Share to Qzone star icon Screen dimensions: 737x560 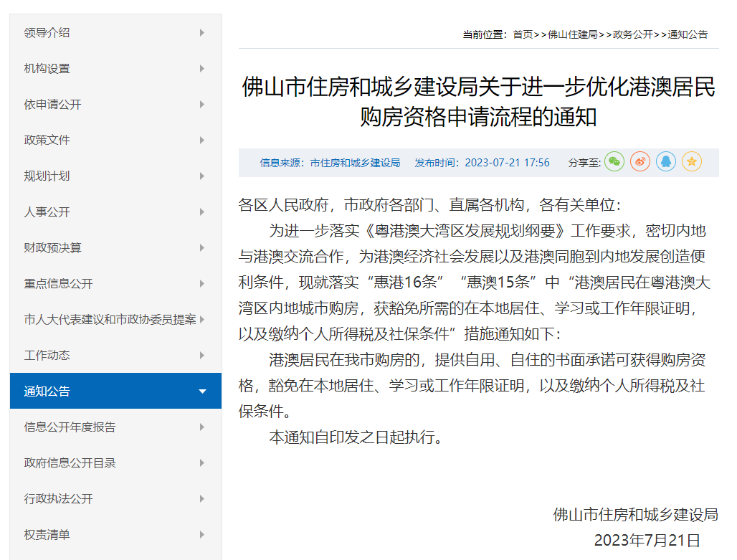pos(692,162)
